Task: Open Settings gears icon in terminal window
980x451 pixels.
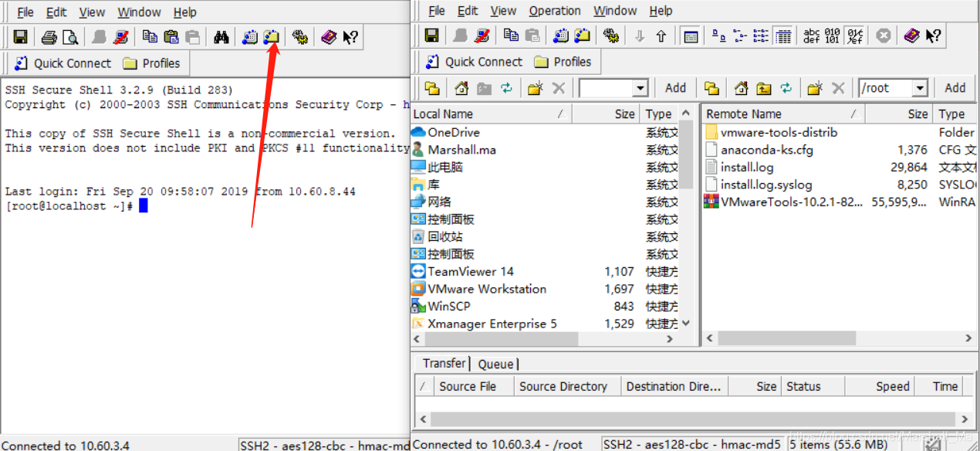Action: pos(300,36)
